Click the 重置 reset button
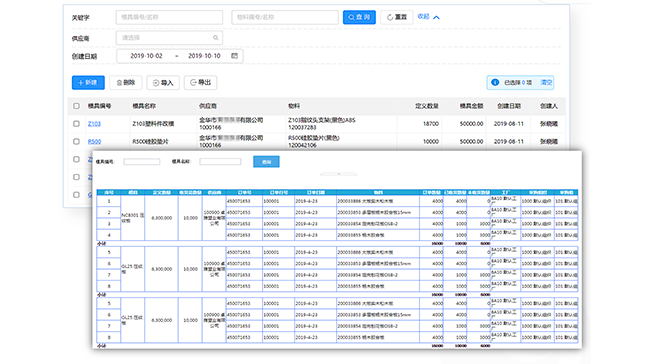Viewport: 648px width, 364px height. (x=397, y=17)
